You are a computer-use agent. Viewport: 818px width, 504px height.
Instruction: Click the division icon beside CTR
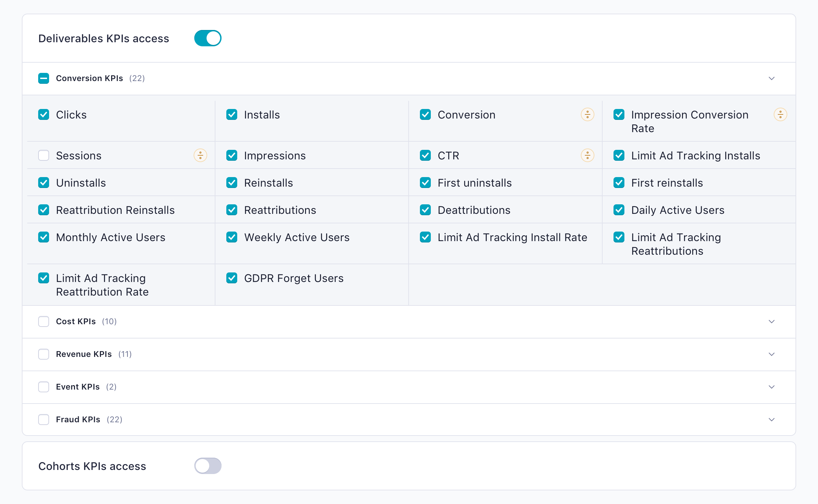[x=587, y=156]
